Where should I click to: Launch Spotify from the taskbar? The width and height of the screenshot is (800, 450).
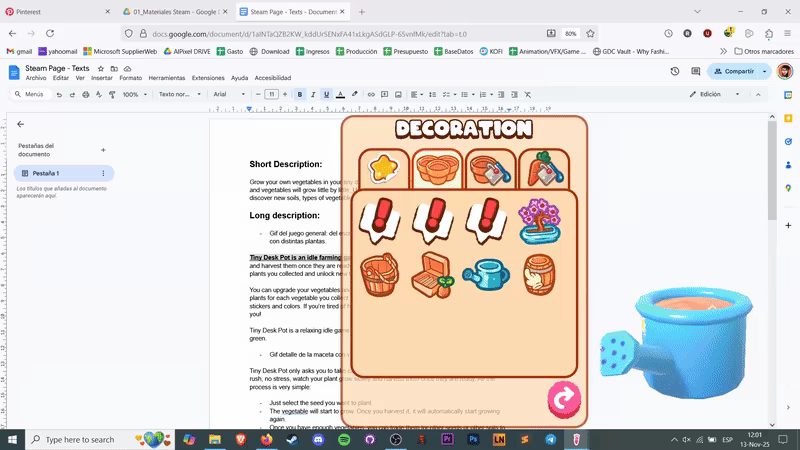(344, 439)
